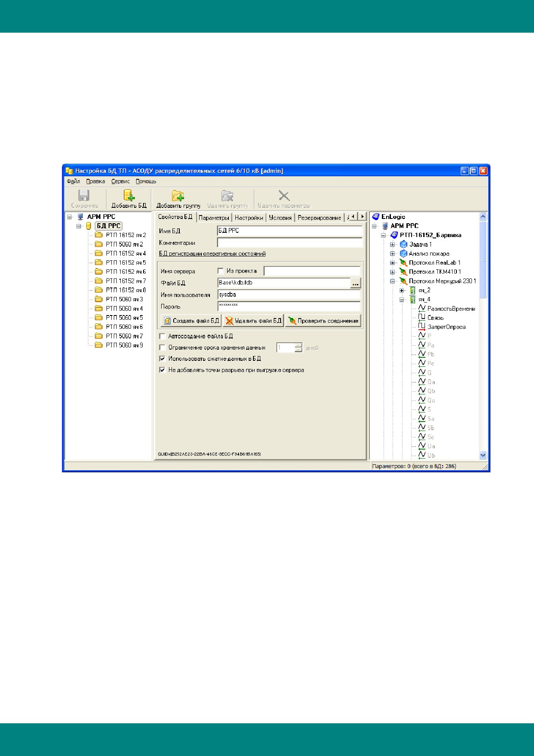Click the Проверить соединение button
This screenshot has height=756, width=534.
[323, 321]
